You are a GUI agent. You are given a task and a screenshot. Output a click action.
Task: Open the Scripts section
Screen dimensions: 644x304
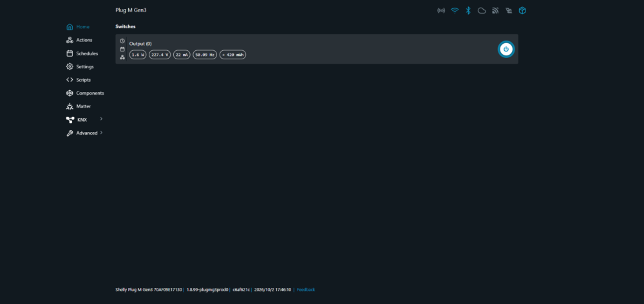coord(79,80)
